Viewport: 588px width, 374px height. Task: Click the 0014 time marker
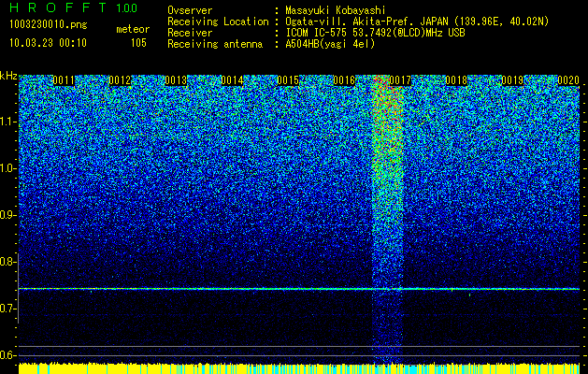tap(232, 80)
